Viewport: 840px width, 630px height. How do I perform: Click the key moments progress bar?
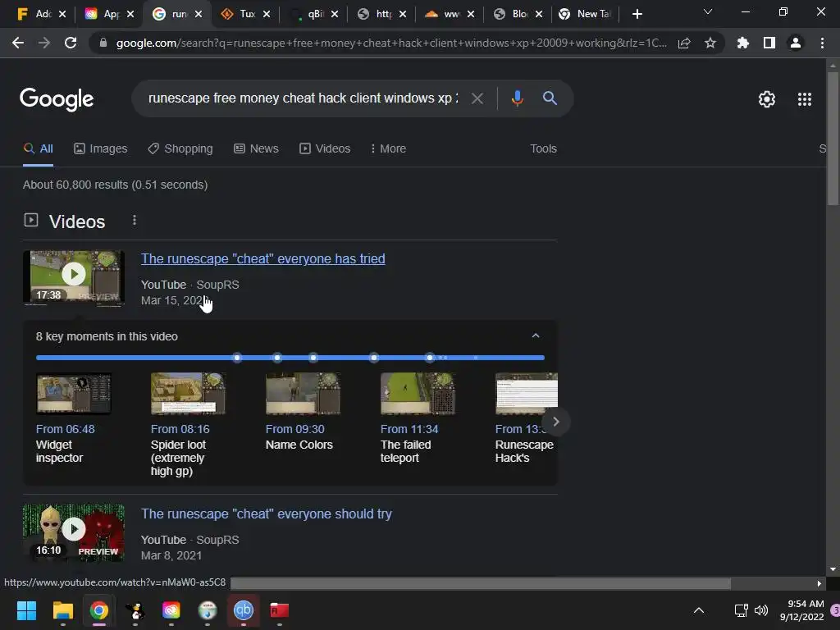pos(290,358)
